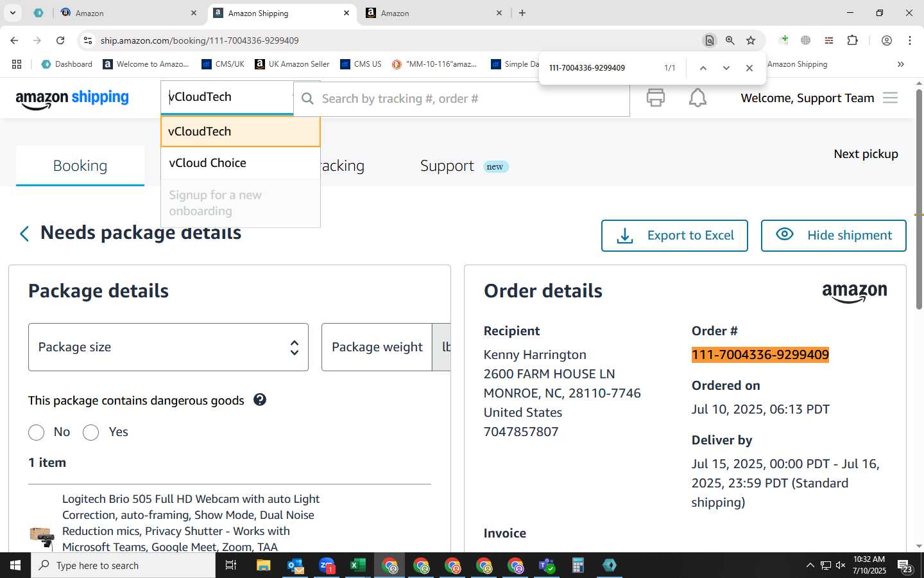
Task: Show hidden system tray icons
Action: [x=810, y=565]
